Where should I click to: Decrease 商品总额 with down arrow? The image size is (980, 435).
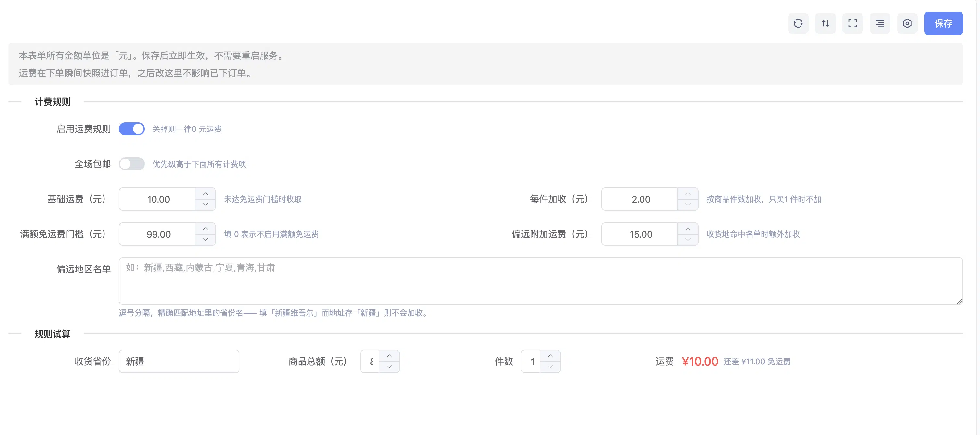coord(389,367)
